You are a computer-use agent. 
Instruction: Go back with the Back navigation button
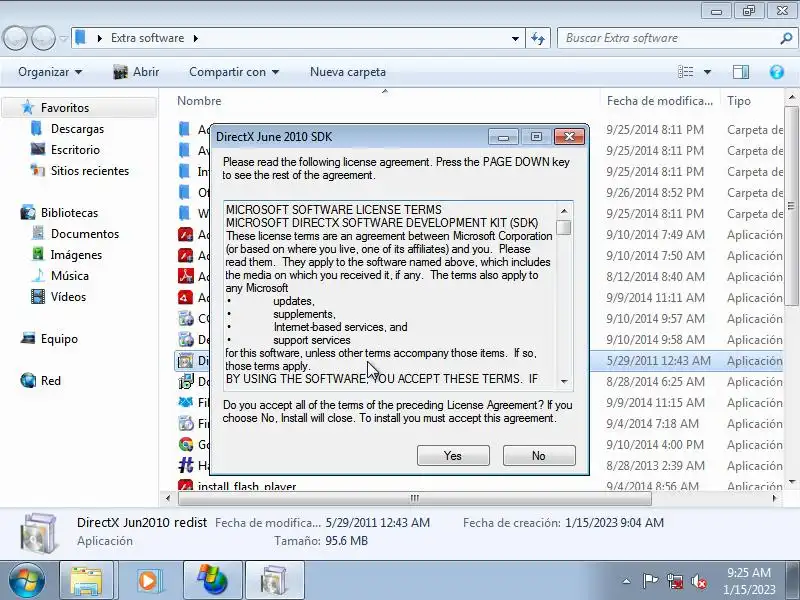coord(15,38)
